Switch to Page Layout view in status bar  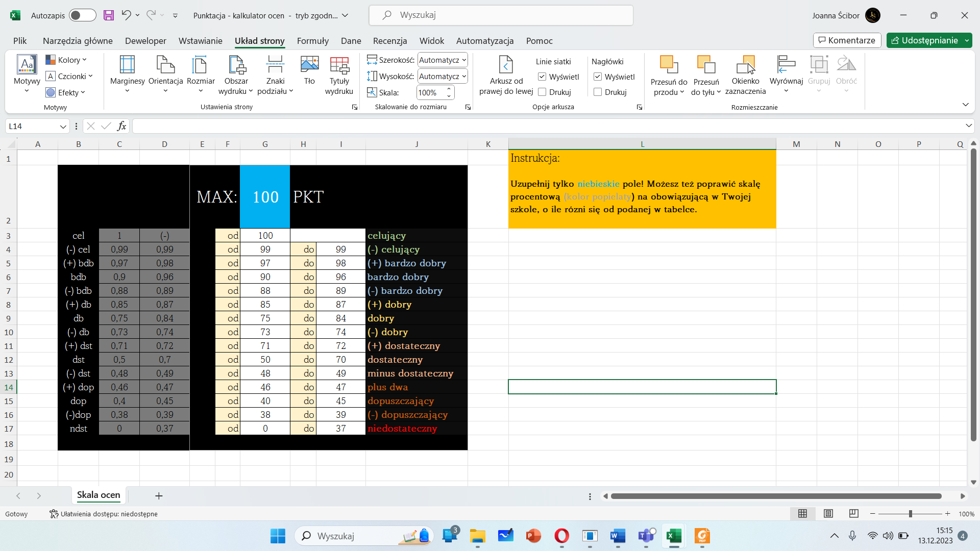click(828, 514)
